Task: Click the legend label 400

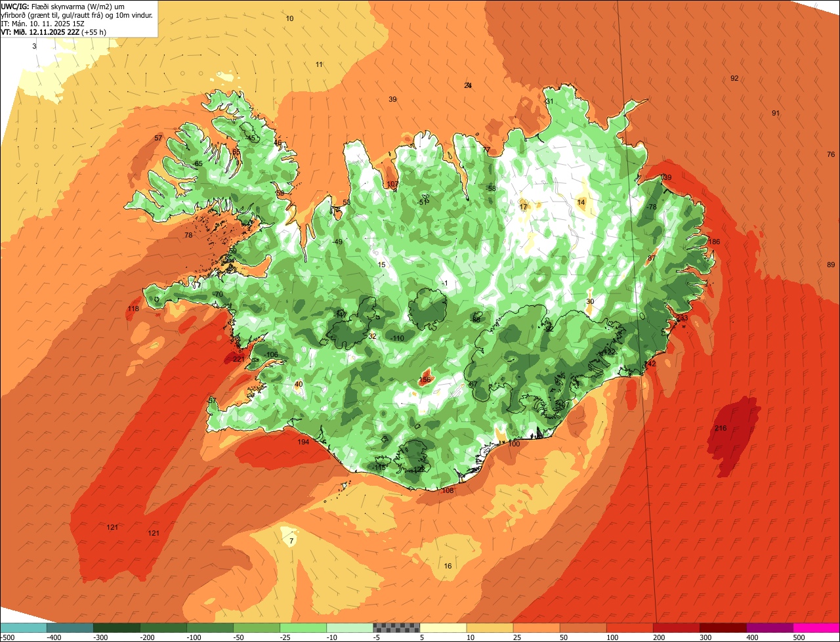Action: pyautogui.click(x=753, y=637)
